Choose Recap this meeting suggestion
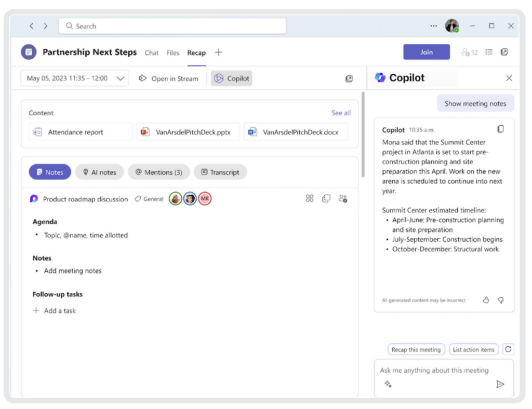The height and width of the screenshot is (409, 532). [416, 349]
